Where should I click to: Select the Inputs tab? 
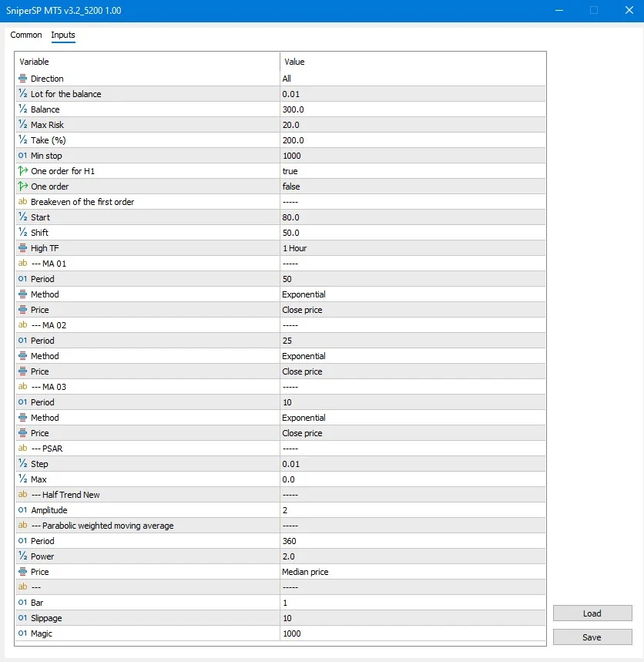[62, 35]
